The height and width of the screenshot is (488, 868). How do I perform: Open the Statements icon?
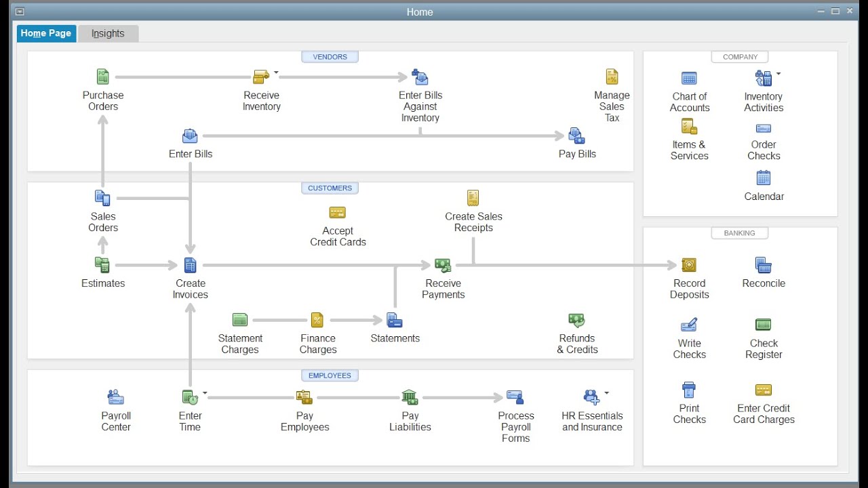[395, 320]
